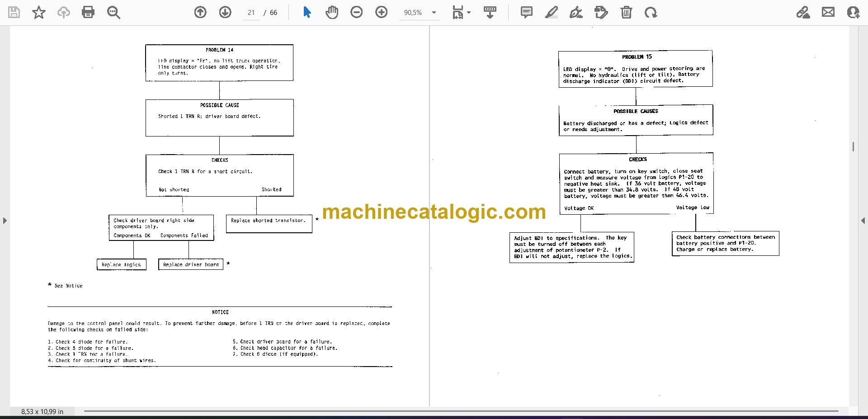This screenshot has height=419, width=868.
Task: Open the sign document tool
Action: tap(576, 12)
